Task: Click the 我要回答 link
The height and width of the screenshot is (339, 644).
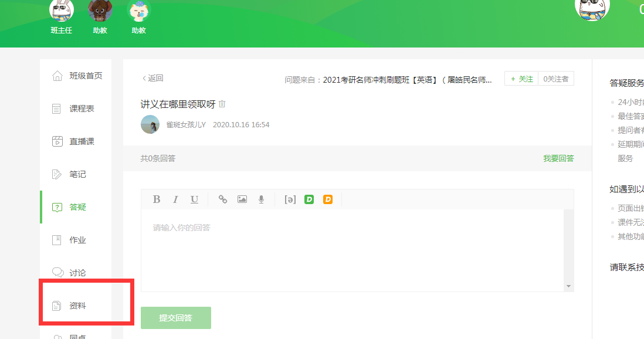Action: coord(558,158)
